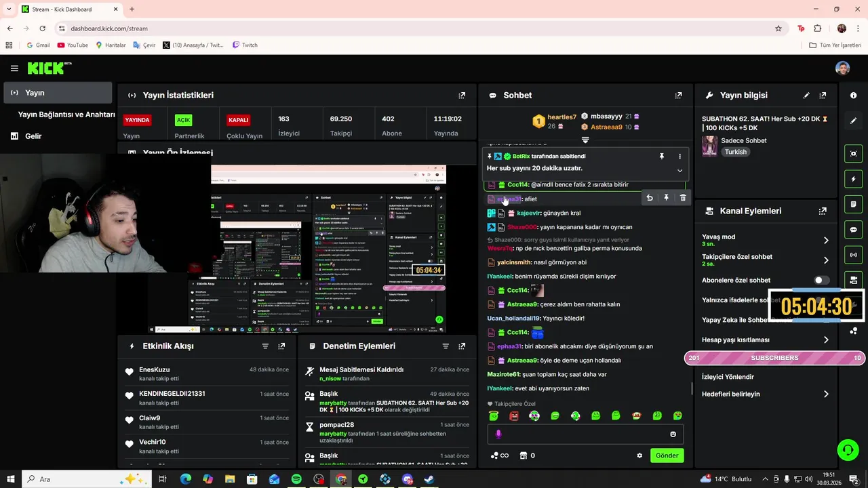Open Hedefleri belirleyin chevron
This screenshot has height=488, width=868.
coord(826,394)
